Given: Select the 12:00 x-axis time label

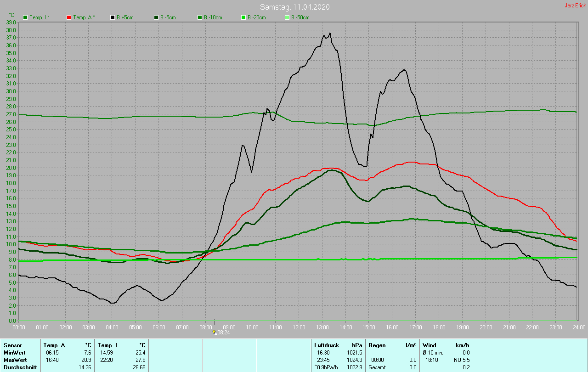Looking at the screenshot, I should [299, 327].
